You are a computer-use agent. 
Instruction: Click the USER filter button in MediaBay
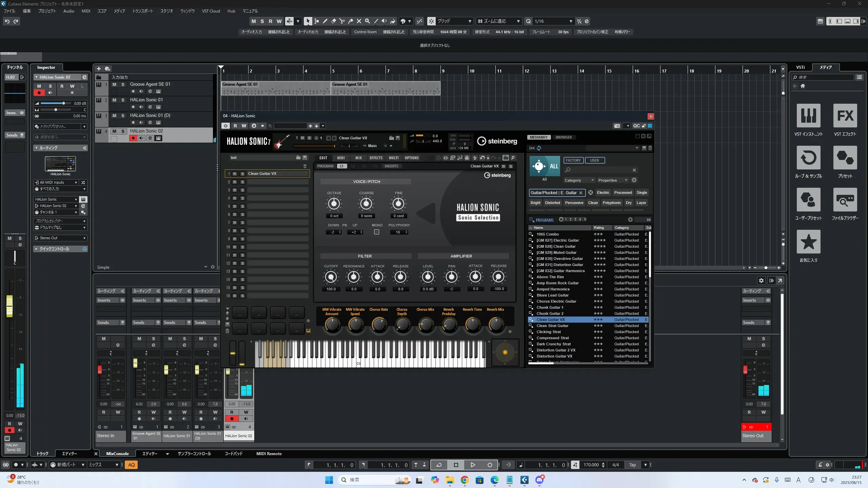click(594, 160)
